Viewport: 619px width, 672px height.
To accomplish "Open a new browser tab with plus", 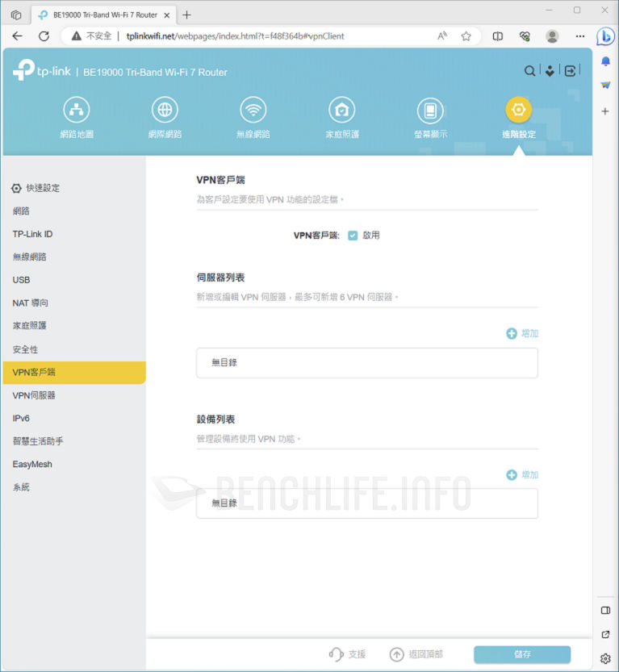I will coord(186,15).
